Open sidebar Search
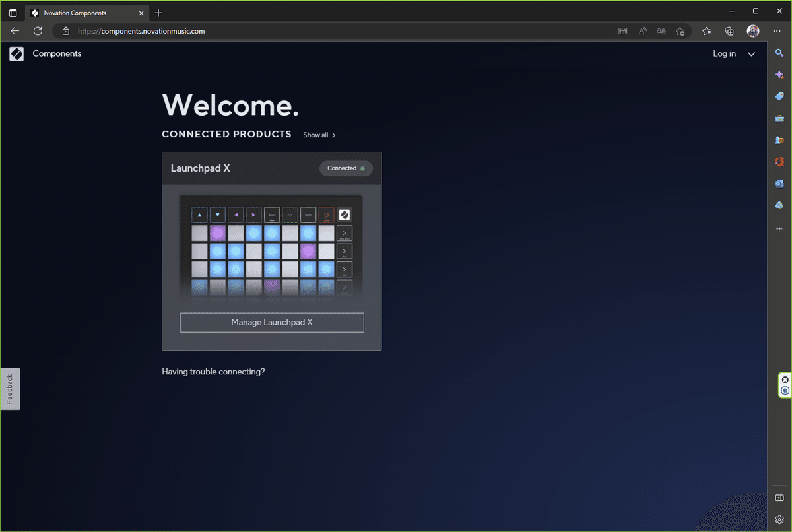 pos(779,53)
